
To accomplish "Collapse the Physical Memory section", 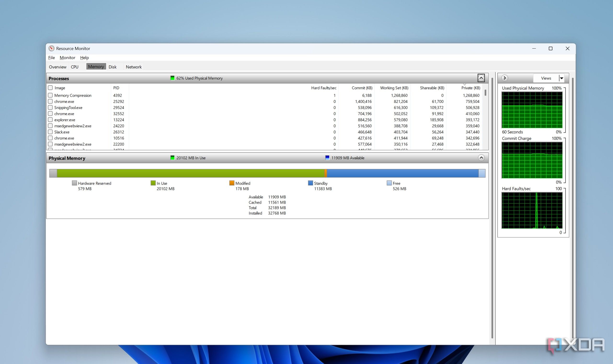I will pos(481,158).
